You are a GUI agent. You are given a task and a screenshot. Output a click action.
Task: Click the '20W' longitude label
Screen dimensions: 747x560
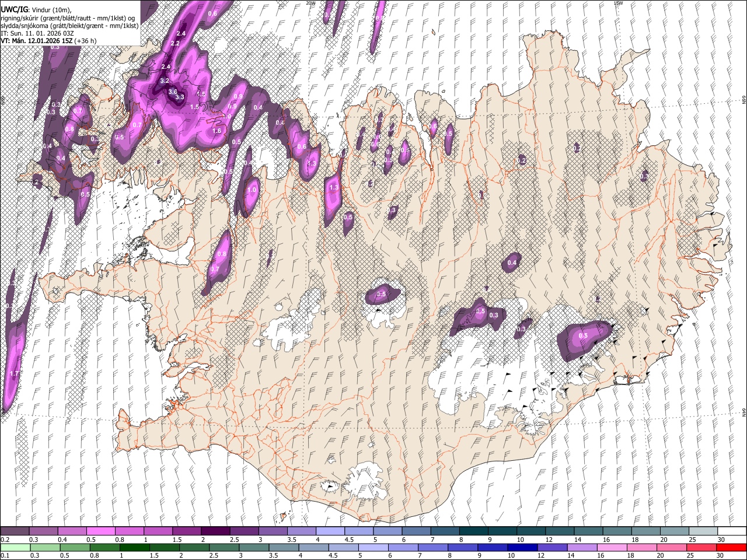point(310,3)
